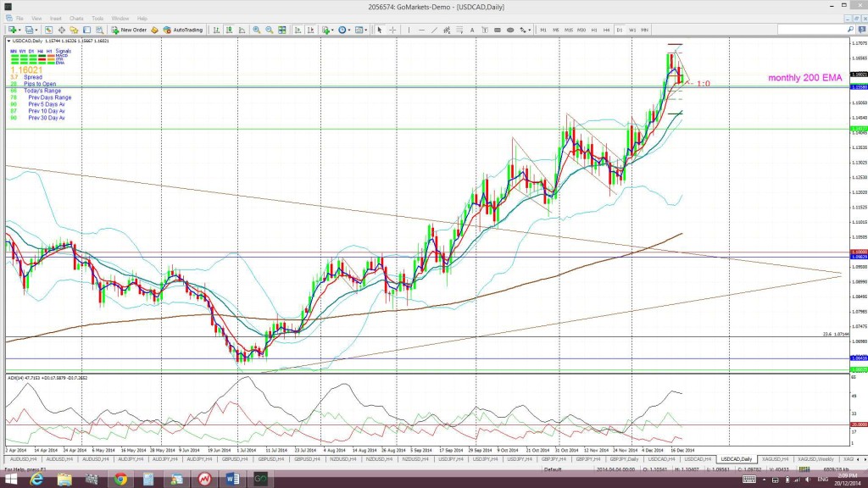
Task: Open File Explorer from taskbar
Action: (64, 480)
